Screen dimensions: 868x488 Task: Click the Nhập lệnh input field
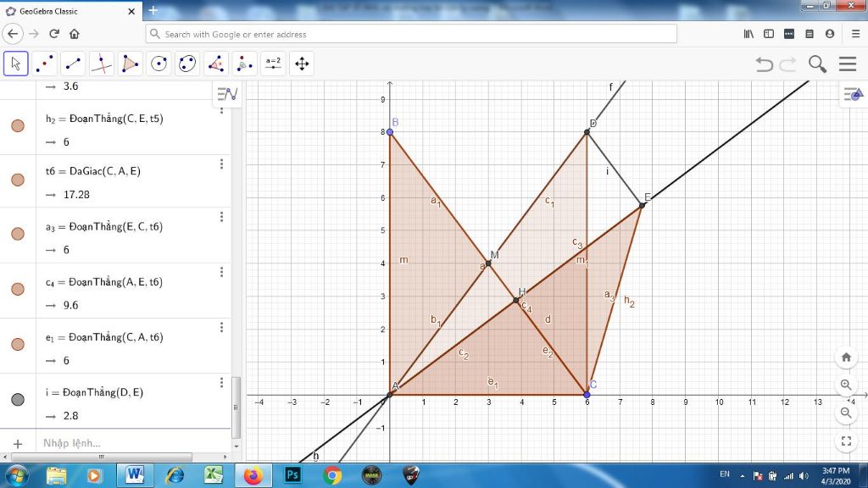tap(133, 443)
